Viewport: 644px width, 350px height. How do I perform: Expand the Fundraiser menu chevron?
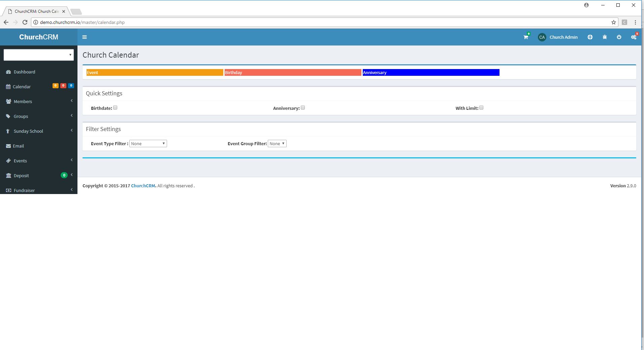tap(71, 190)
